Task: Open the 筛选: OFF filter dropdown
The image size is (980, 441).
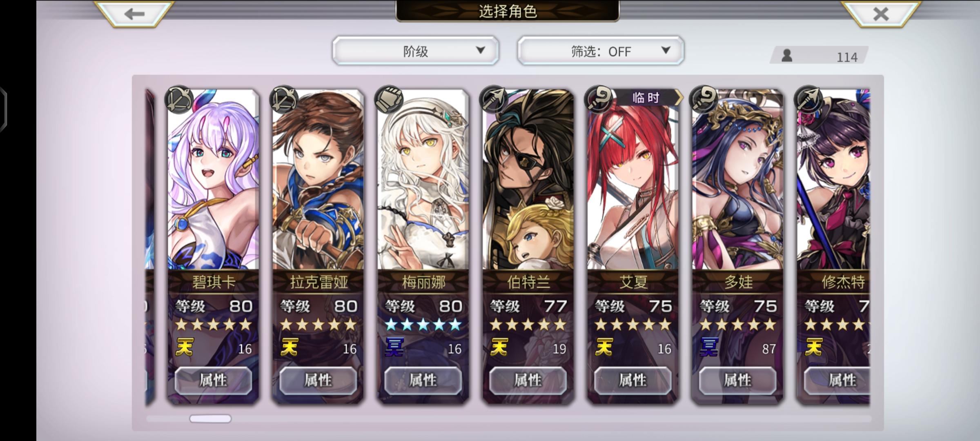Action: point(601,51)
